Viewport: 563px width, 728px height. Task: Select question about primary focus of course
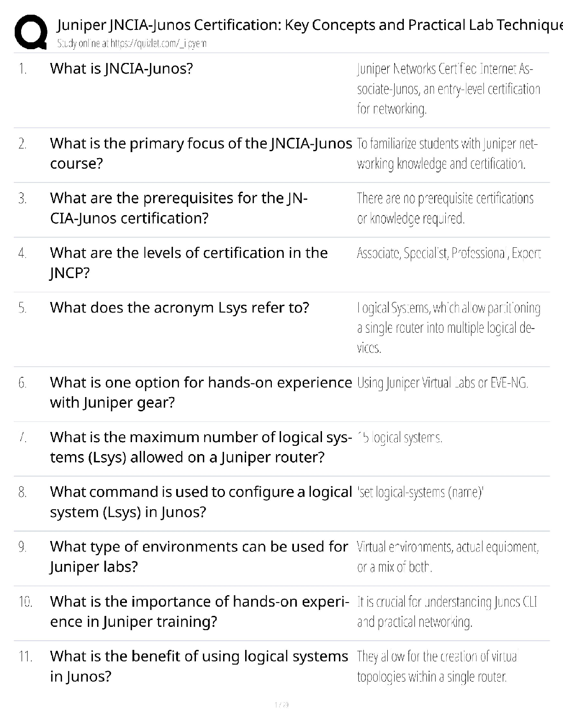tap(201, 153)
